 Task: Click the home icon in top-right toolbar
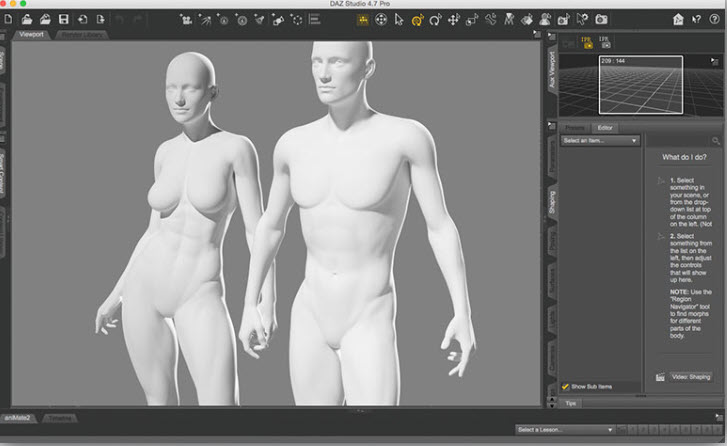tap(680, 19)
